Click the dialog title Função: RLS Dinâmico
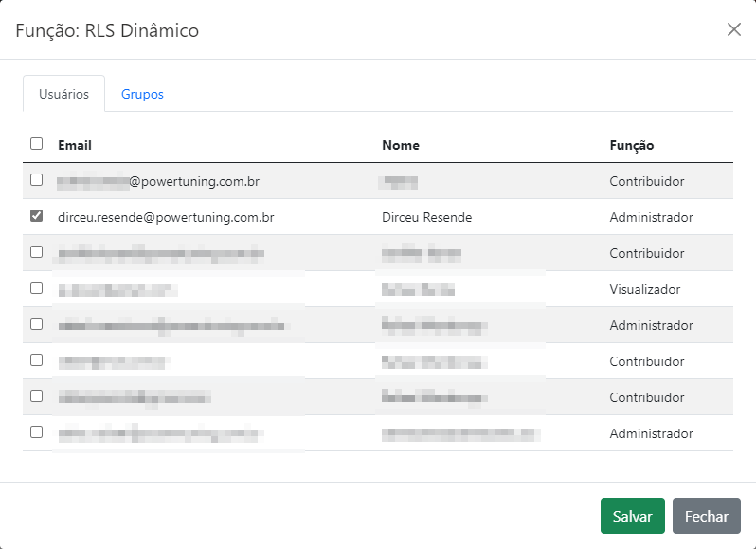This screenshot has width=756, height=549. [107, 30]
